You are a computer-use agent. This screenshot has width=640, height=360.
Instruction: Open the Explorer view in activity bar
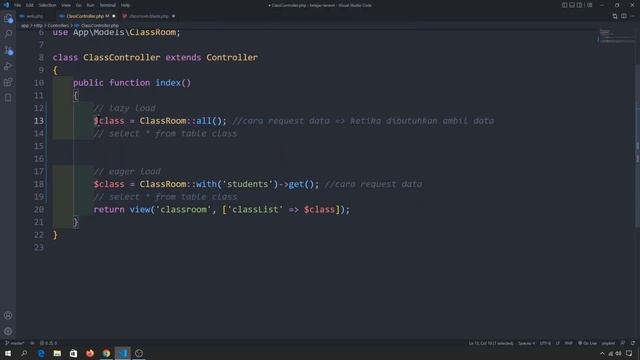tap(8, 19)
